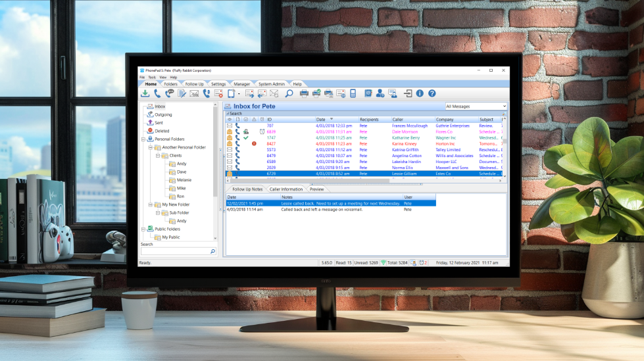Click the magnifying glass search toolbar icon
The height and width of the screenshot is (361, 644).
click(x=289, y=93)
